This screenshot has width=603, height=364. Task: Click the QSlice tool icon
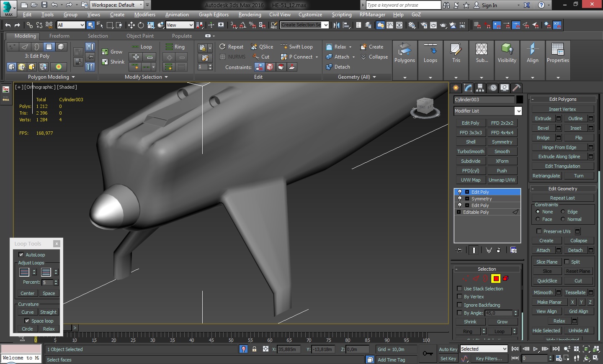(254, 47)
